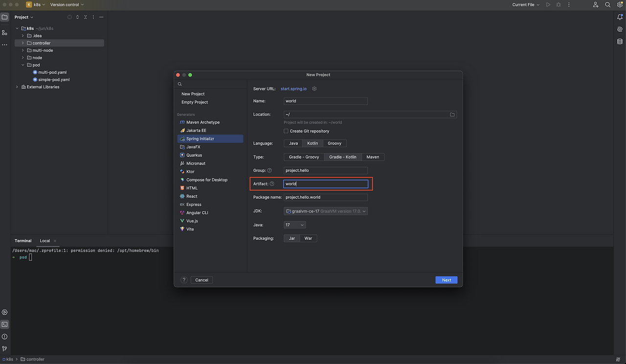This screenshot has width=626, height=364.
Task: Open the Notifications bell icon
Action: point(620,17)
